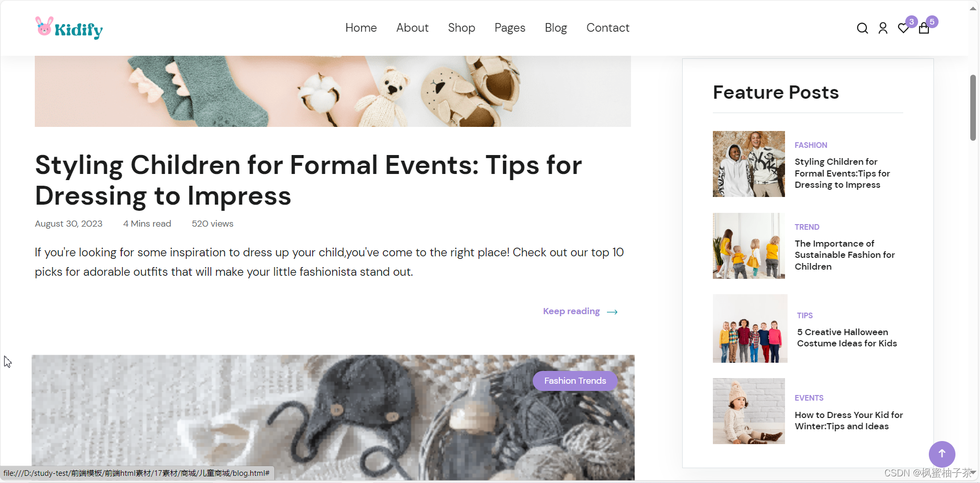
Task: Open the user account icon
Action: [883, 28]
